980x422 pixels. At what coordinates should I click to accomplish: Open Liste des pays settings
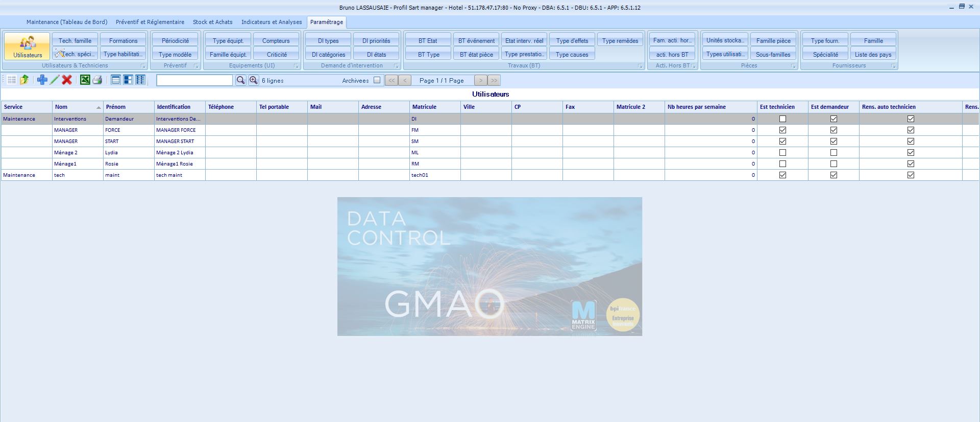tap(873, 54)
